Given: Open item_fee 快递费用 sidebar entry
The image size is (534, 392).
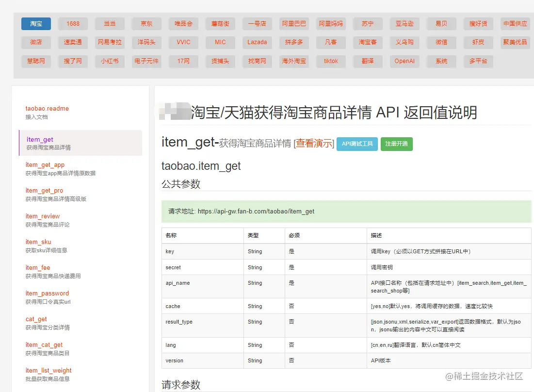Looking at the screenshot, I should (x=53, y=271).
